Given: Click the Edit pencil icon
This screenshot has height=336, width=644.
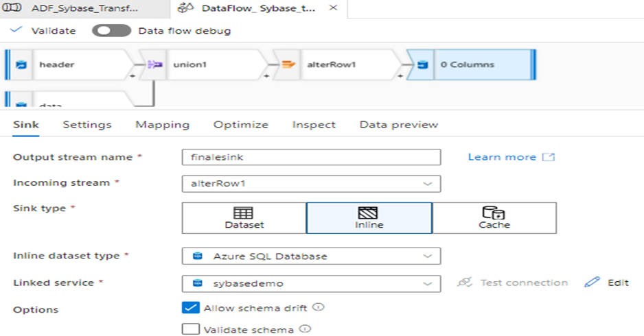Looking at the screenshot, I should (x=592, y=282).
